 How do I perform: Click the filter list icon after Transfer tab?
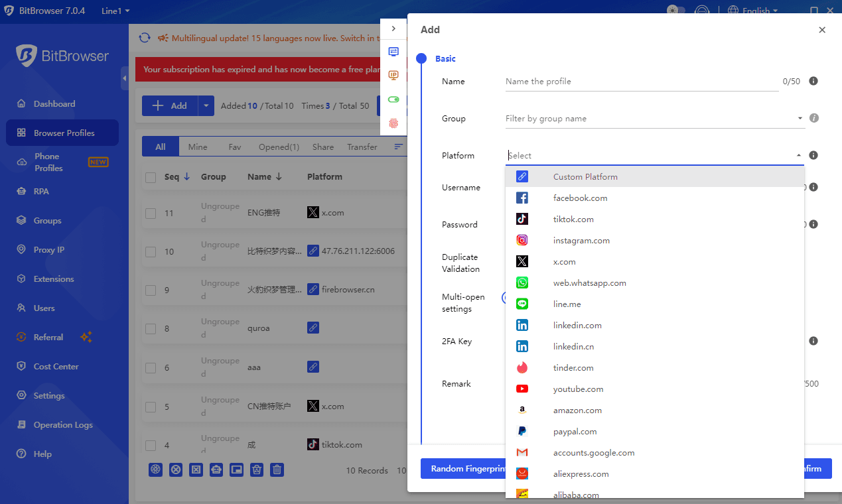coord(398,147)
